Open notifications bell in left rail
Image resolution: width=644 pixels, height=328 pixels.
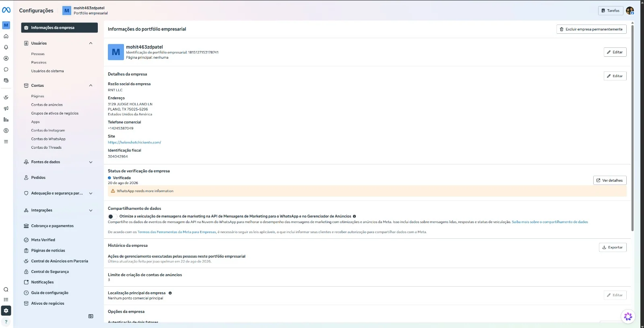6,47
